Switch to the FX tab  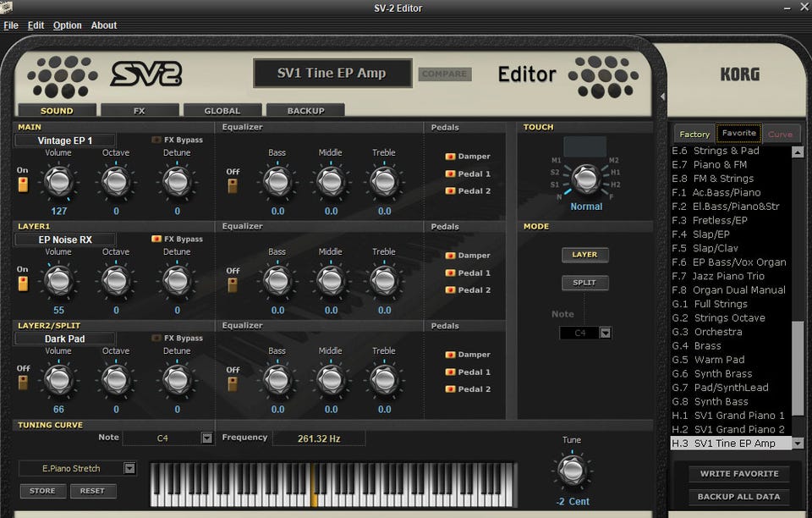(x=140, y=110)
